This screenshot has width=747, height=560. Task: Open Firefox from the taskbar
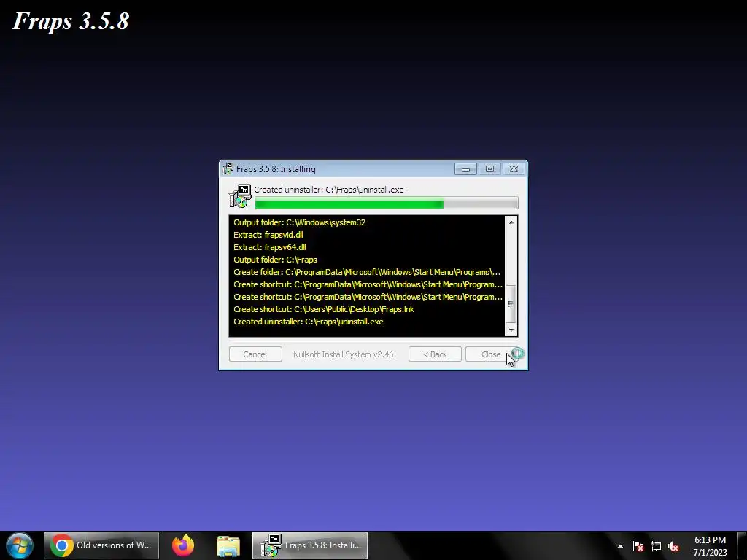coord(183,545)
